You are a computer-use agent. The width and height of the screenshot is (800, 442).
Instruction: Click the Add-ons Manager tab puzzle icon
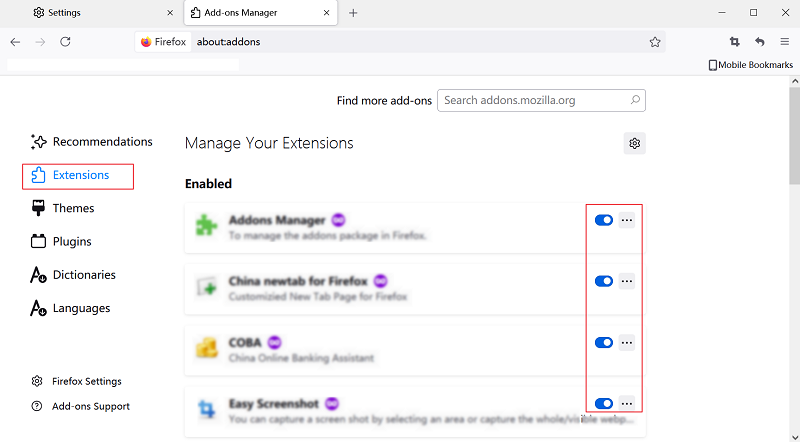[x=195, y=13]
